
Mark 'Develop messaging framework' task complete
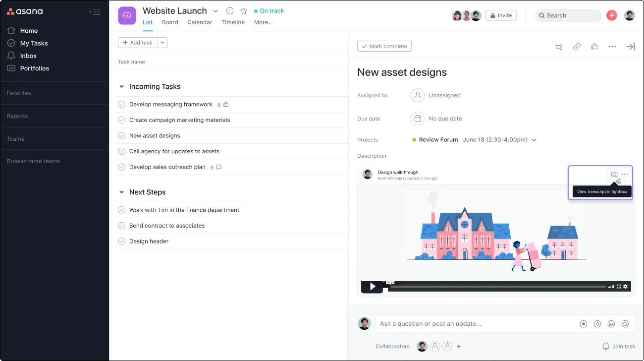121,105
